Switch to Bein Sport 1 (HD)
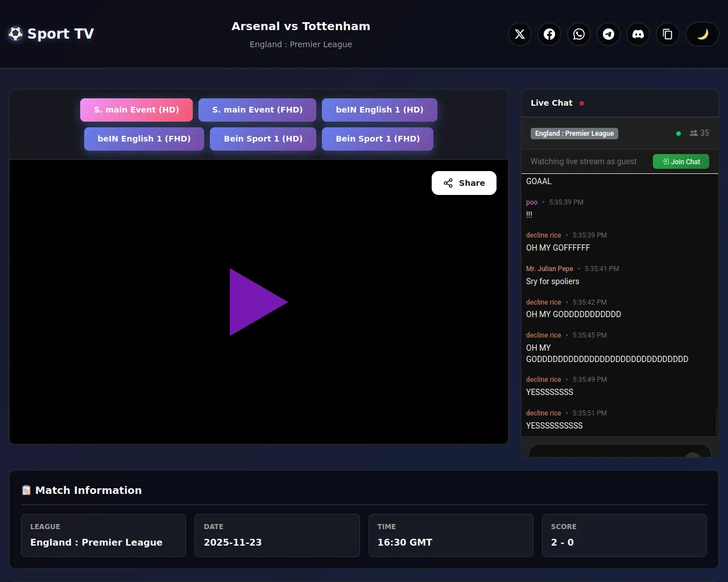This screenshot has width=728, height=582. point(263,139)
